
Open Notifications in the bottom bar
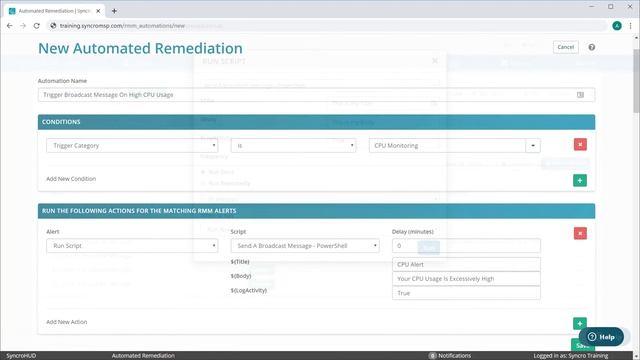click(x=450, y=356)
